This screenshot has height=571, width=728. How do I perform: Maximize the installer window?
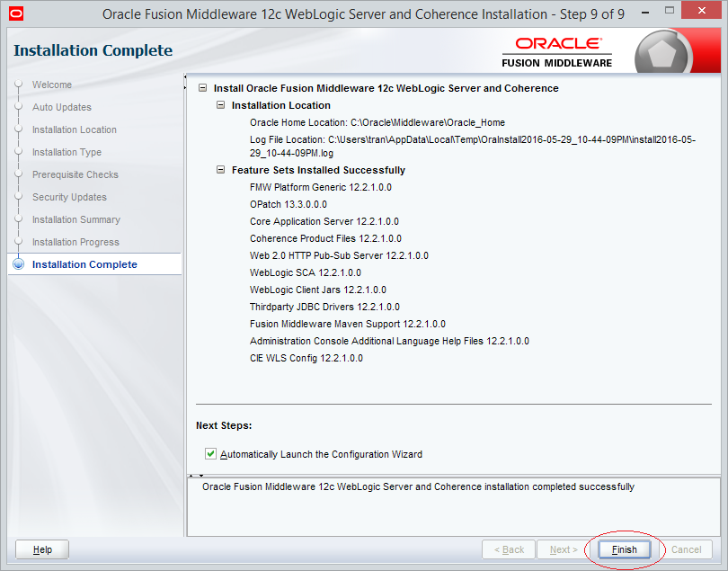(669, 10)
